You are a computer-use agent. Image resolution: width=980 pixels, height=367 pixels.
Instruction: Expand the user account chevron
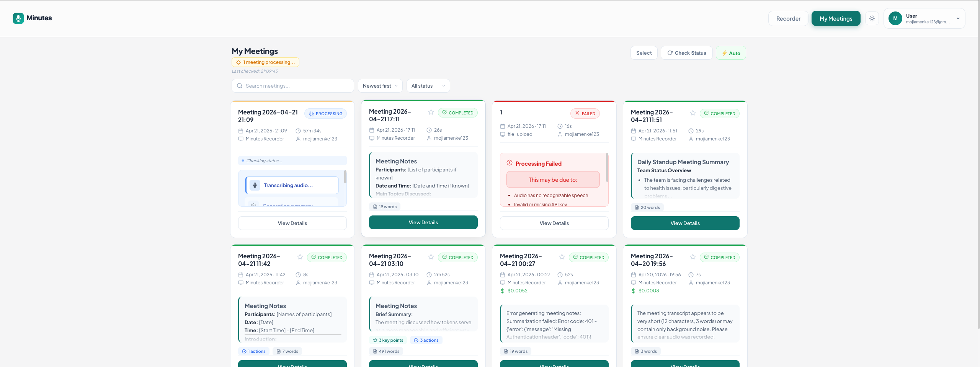pos(958,18)
